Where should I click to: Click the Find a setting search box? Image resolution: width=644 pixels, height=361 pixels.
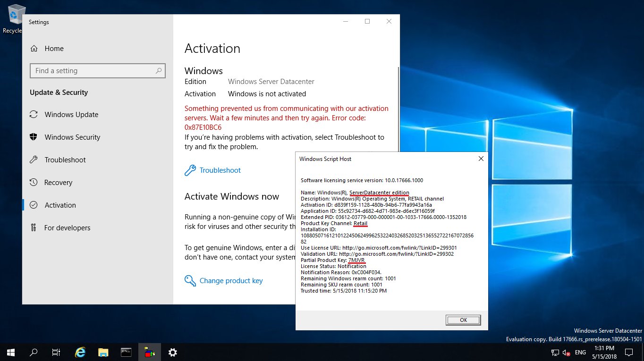pos(97,70)
